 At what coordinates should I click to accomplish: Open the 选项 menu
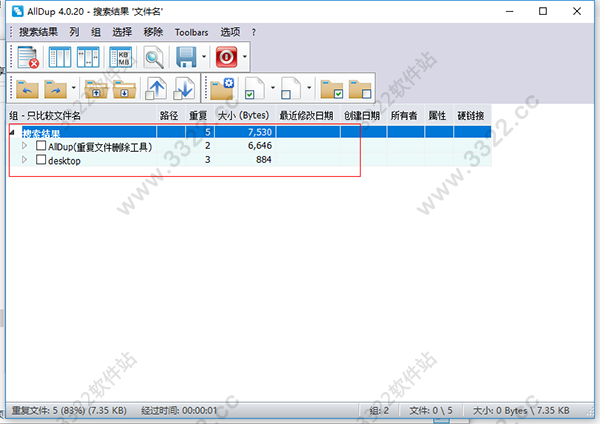[x=230, y=32]
